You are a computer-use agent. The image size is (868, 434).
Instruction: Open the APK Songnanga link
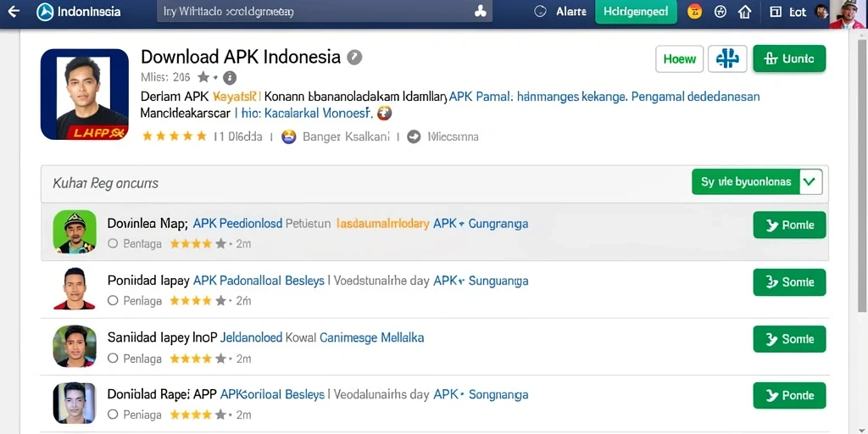[481, 395]
